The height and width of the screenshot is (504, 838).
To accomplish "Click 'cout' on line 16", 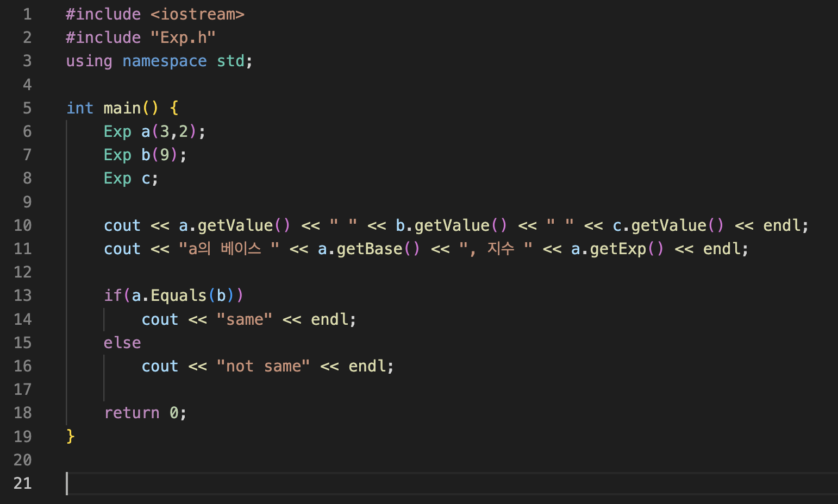I will [160, 366].
